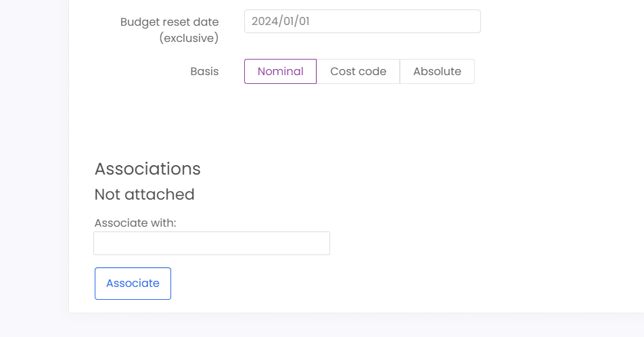Click the Basis field label
The width and height of the screenshot is (644, 337).
click(204, 72)
